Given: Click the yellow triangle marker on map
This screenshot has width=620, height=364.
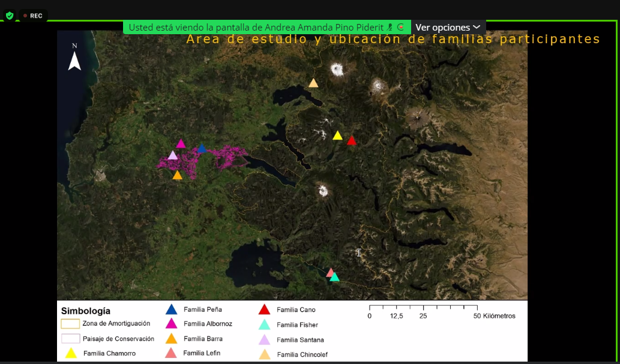Looking at the screenshot, I should (337, 136).
